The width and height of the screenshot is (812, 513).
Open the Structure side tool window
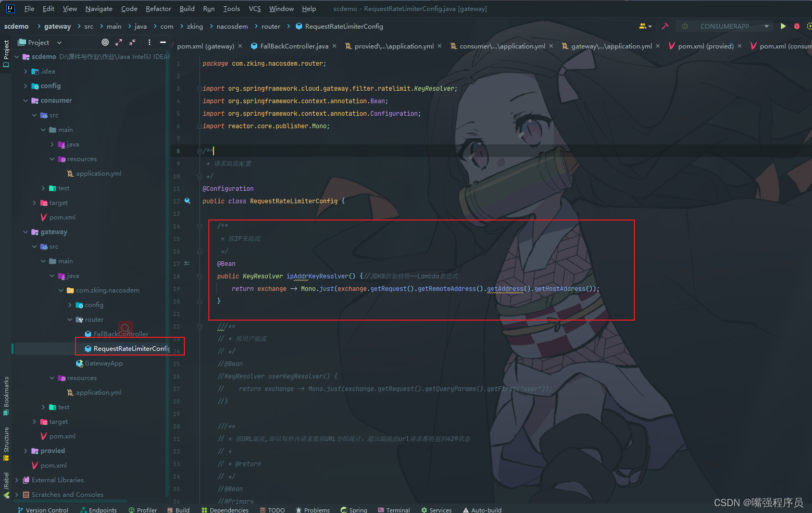(x=6, y=444)
